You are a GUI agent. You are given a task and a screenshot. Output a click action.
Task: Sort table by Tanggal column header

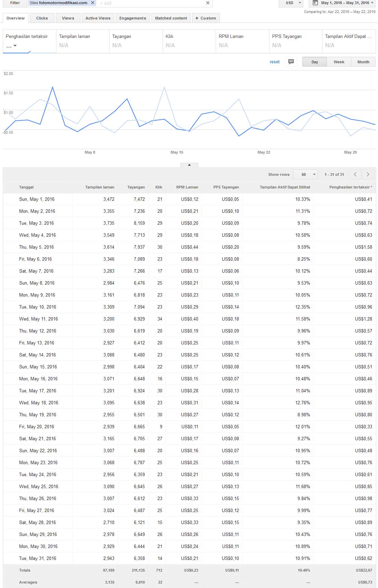pos(26,187)
